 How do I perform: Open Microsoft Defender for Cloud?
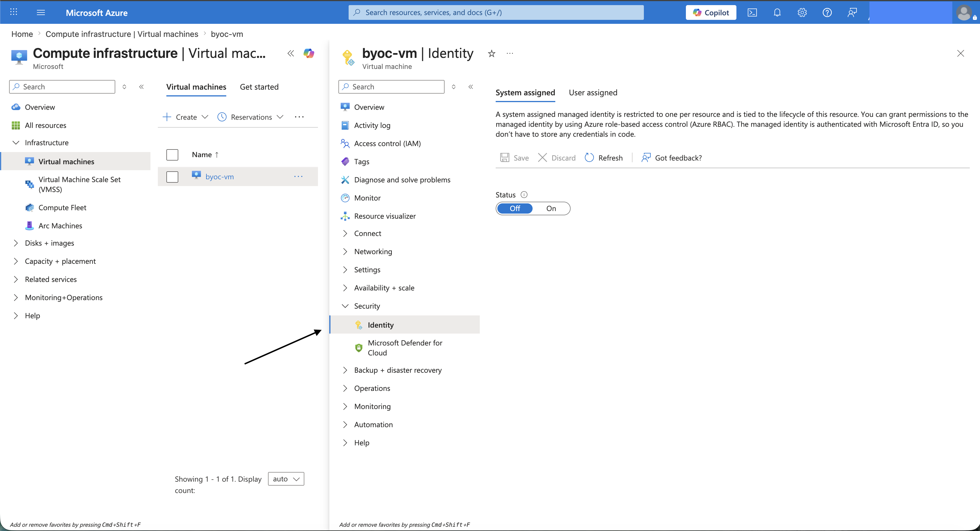404,348
